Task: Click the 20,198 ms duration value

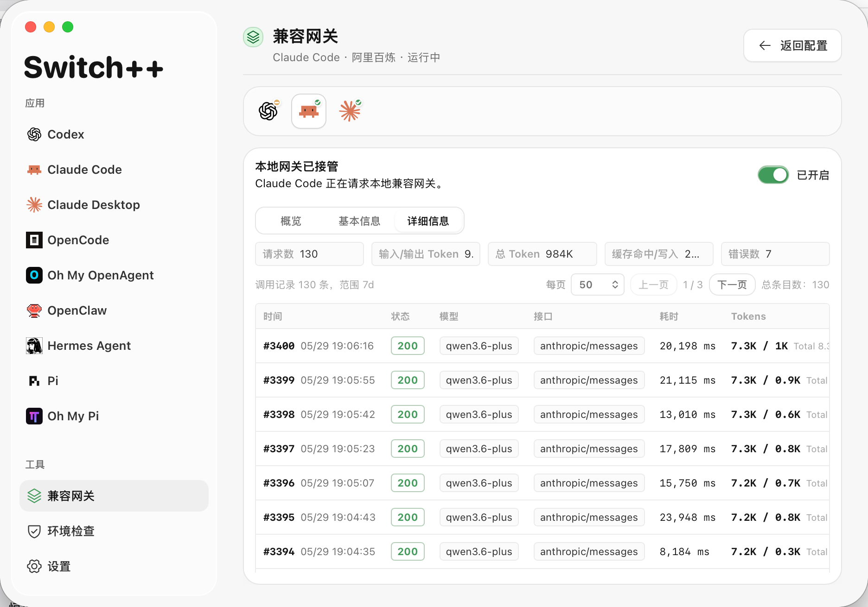Action: pos(688,346)
